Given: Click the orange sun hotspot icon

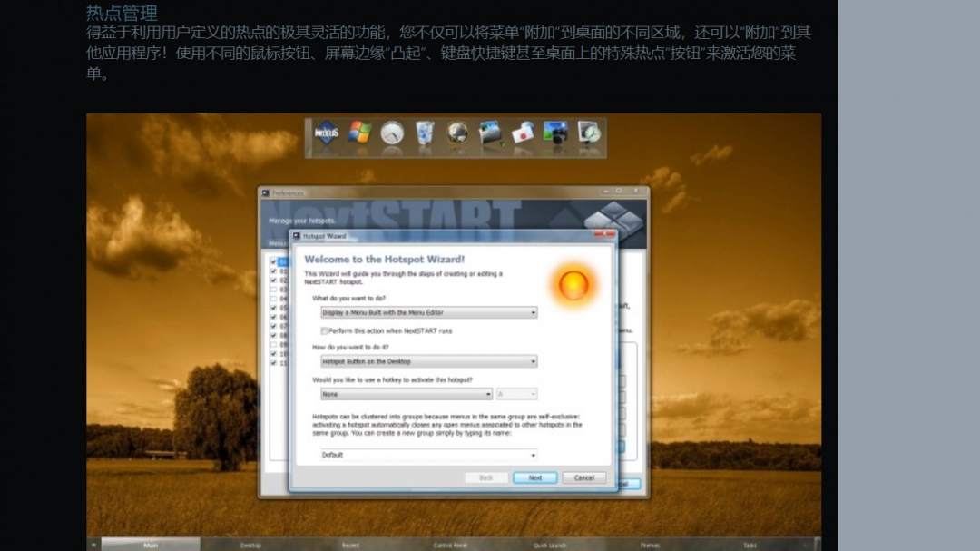Looking at the screenshot, I should 573,285.
